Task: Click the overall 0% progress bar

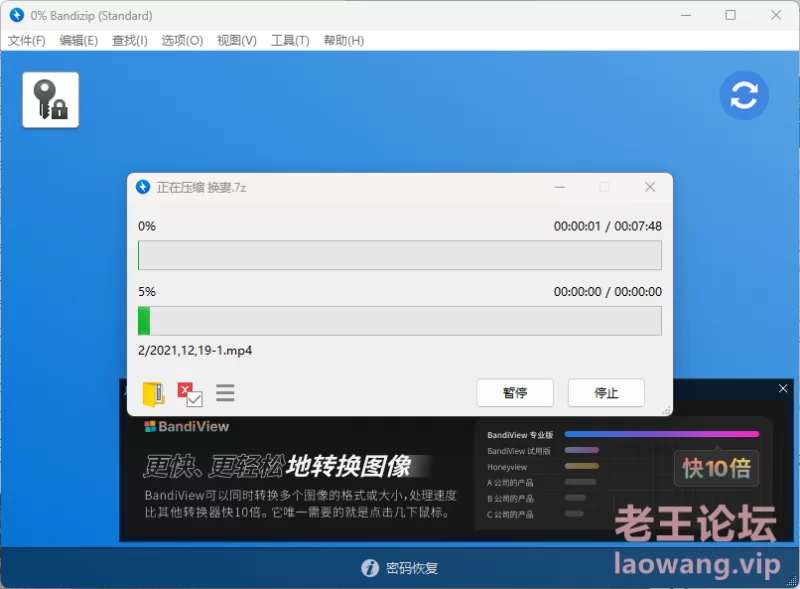Action: click(399, 255)
